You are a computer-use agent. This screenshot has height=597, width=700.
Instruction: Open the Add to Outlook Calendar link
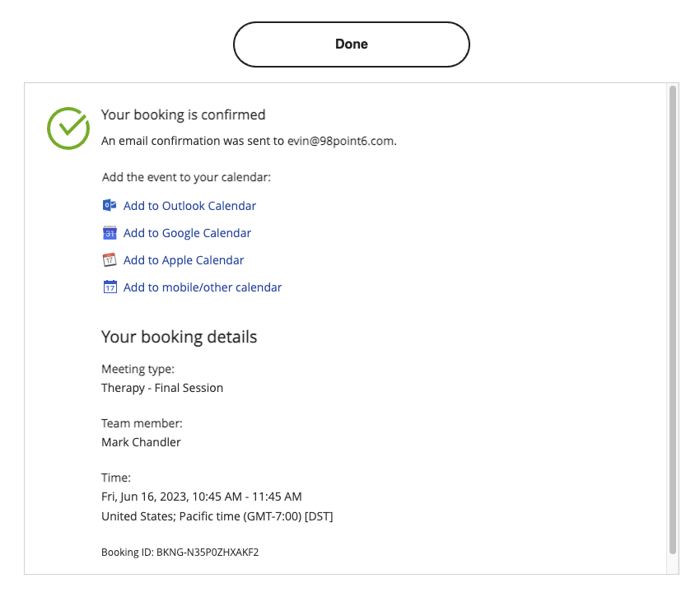189,206
